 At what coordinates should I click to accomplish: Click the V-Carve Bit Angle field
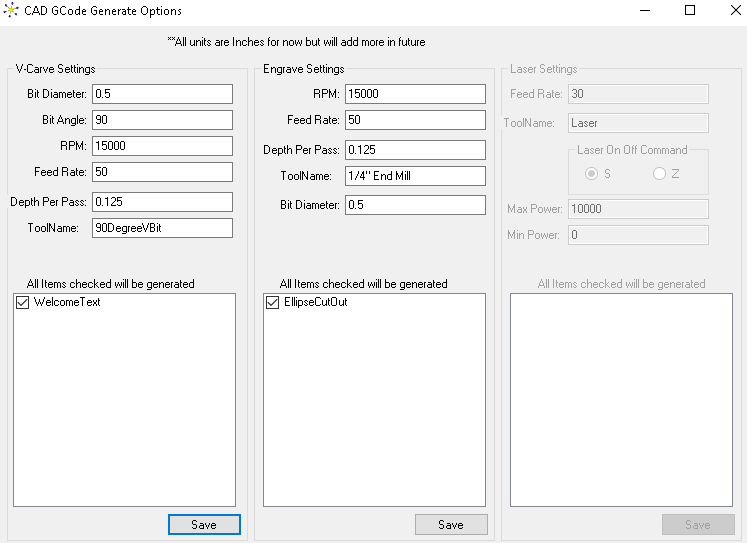[162, 120]
